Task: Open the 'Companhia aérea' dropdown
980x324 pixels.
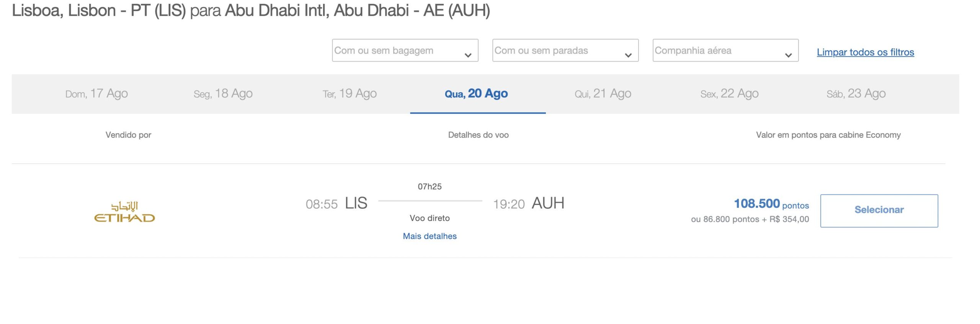Action: (x=725, y=50)
